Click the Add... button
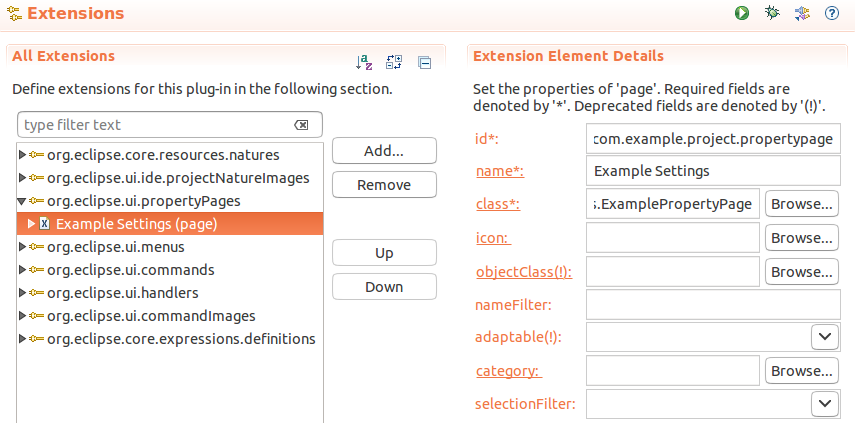 tap(384, 151)
